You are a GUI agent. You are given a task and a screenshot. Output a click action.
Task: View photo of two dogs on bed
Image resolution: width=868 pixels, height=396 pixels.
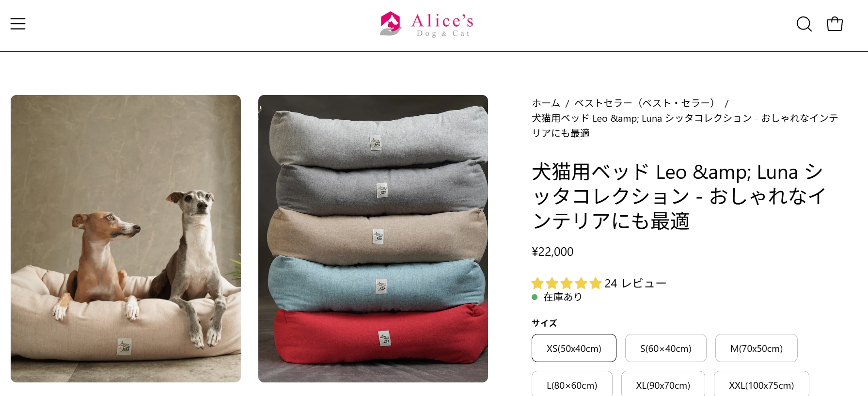click(126, 238)
